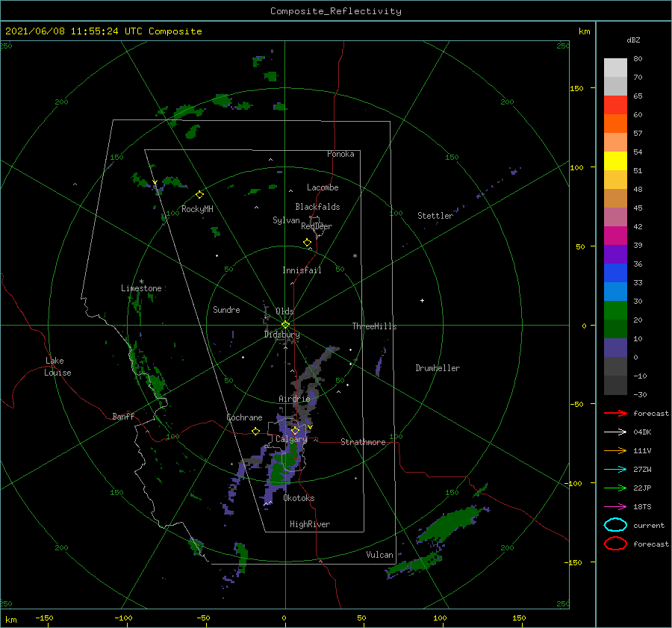Select the yellow diamond at radar center near Olds
This screenshot has height=628, width=672.
click(x=285, y=325)
